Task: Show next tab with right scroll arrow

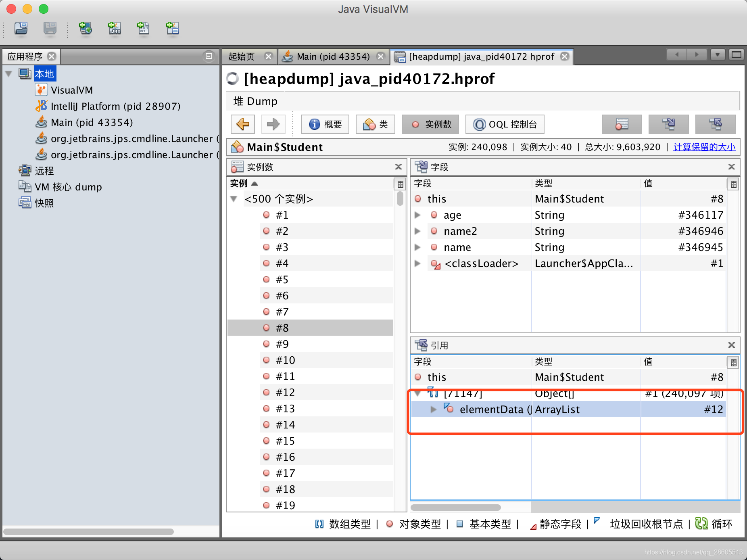Action: [697, 54]
